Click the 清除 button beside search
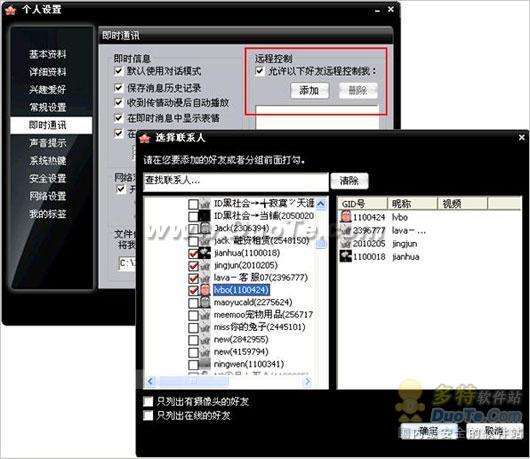The image size is (530, 459). [x=349, y=180]
